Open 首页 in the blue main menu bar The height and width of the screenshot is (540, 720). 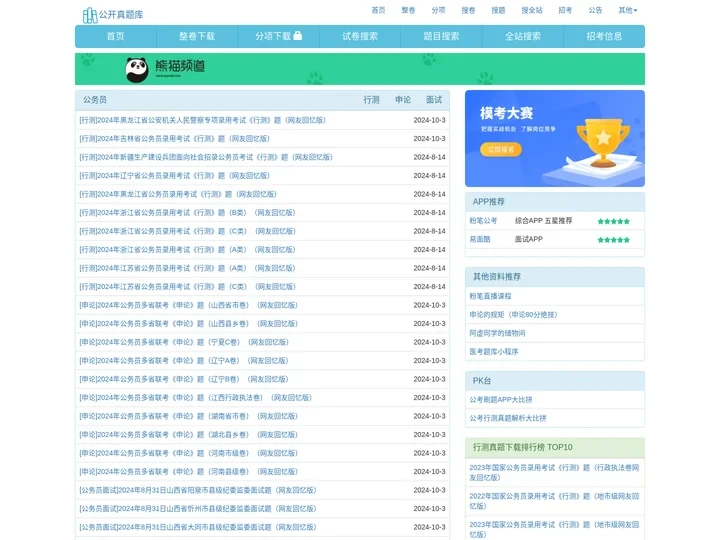[x=116, y=36]
